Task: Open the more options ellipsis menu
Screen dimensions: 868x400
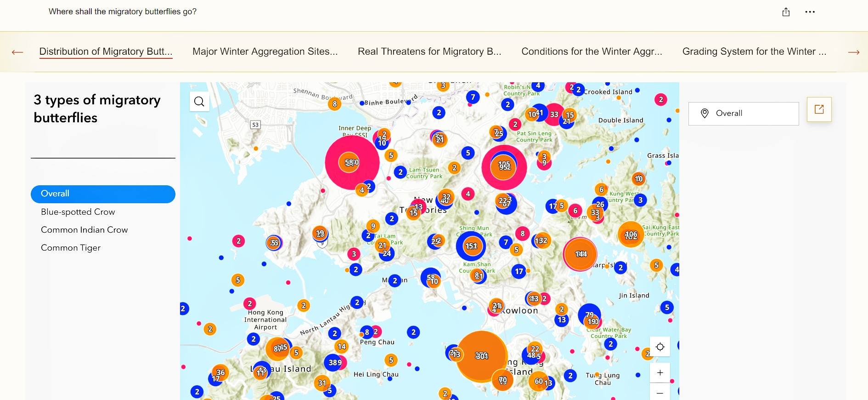Action: pos(810,12)
